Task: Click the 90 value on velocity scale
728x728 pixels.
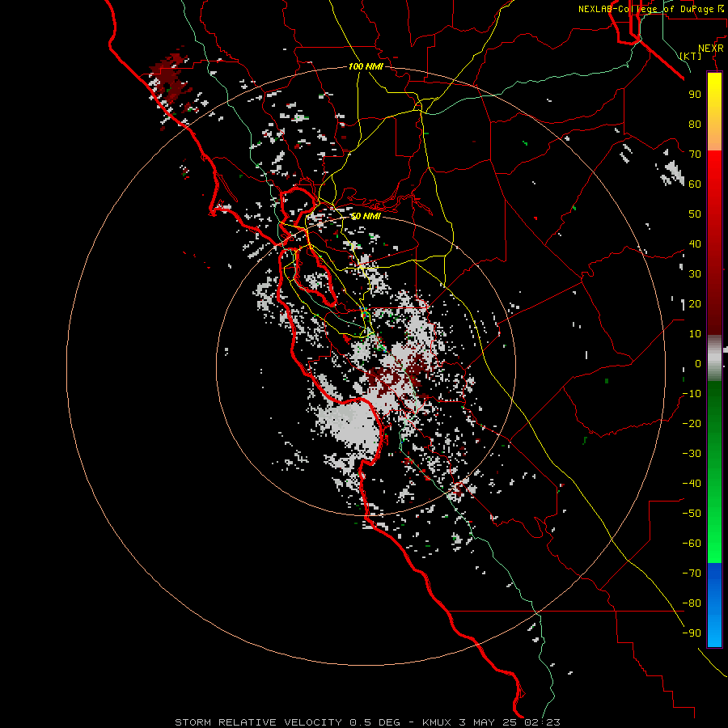Action: (695, 94)
